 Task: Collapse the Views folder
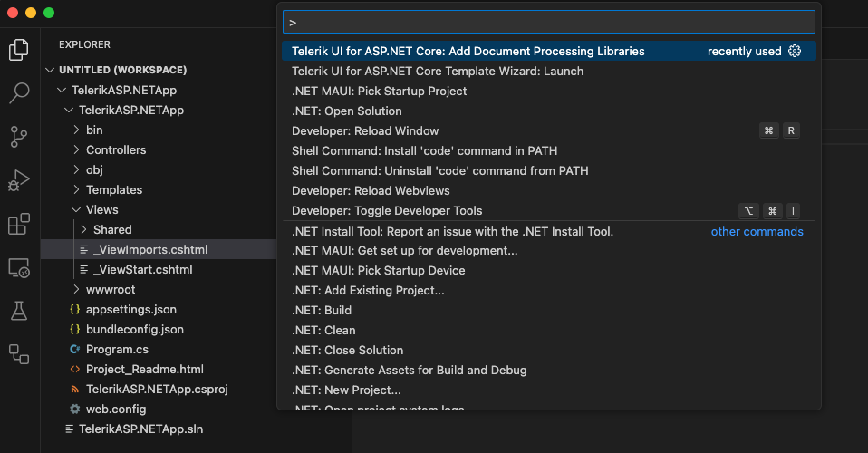(76, 209)
